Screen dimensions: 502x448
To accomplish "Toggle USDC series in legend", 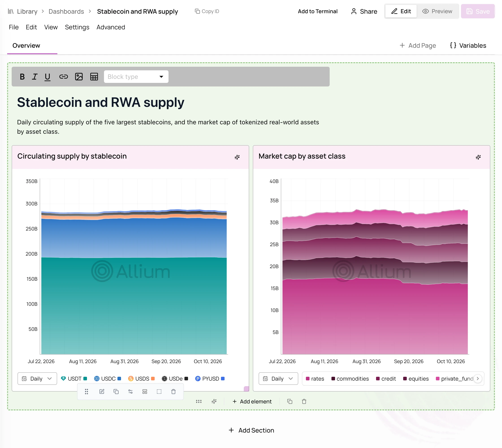I will (108, 379).
